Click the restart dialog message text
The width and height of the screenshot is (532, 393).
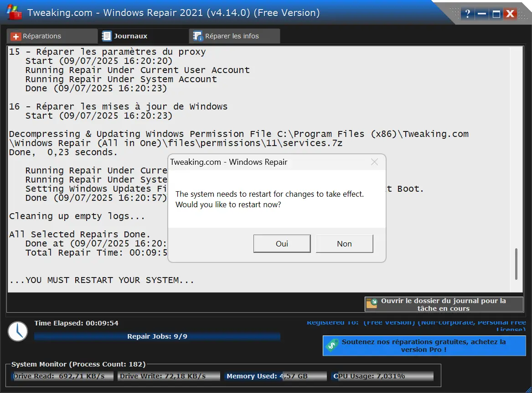point(269,199)
